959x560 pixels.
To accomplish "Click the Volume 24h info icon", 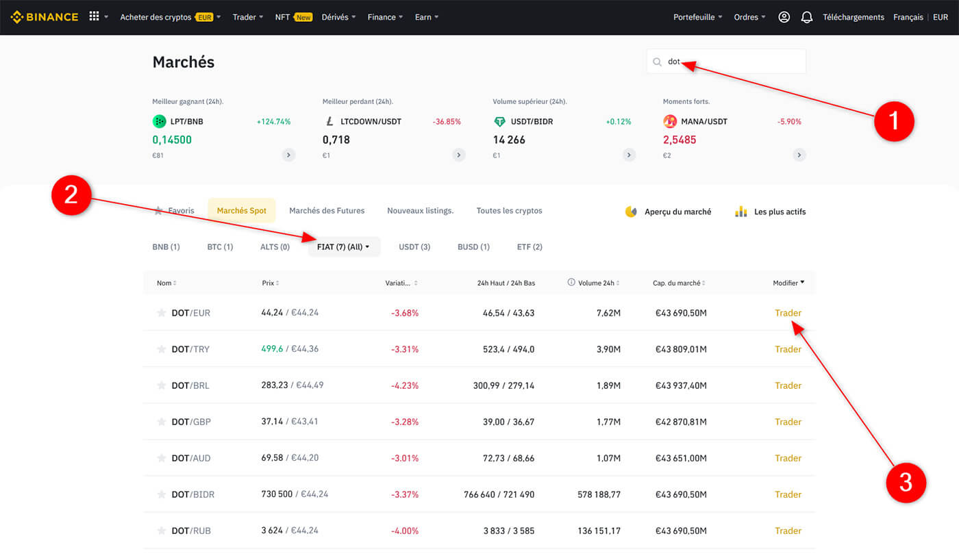I will 571,283.
